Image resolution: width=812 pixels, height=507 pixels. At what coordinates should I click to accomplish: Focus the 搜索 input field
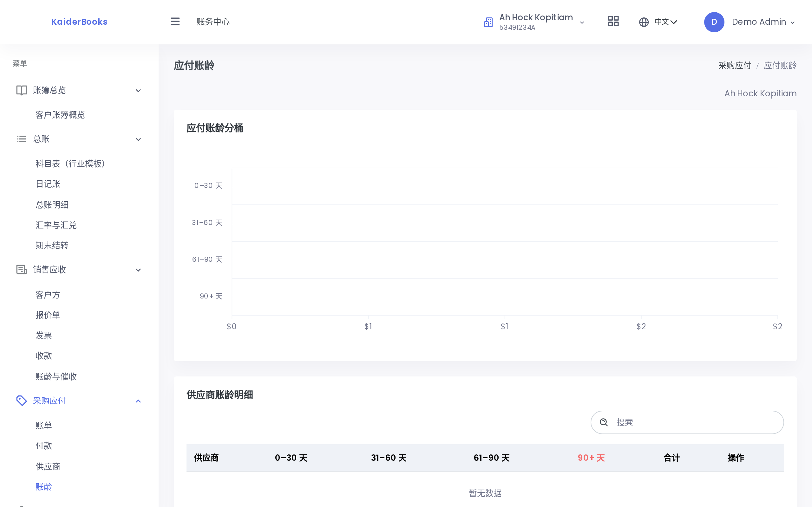click(687, 422)
